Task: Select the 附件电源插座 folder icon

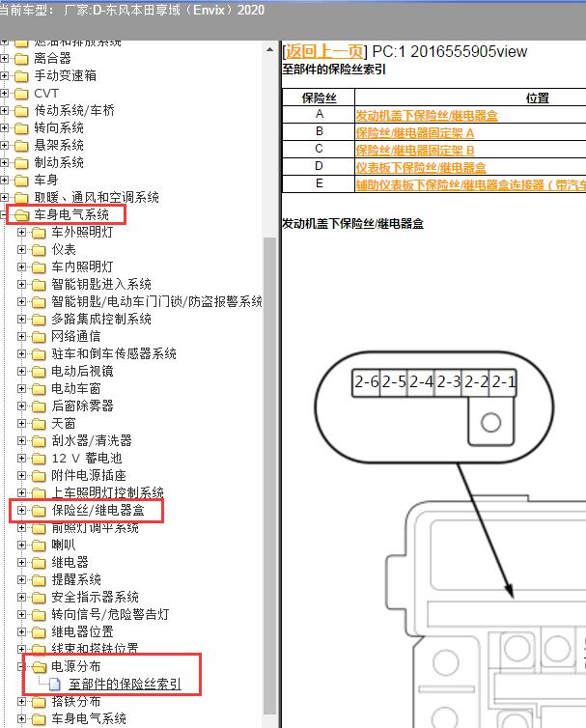Action: click(39, 476)
